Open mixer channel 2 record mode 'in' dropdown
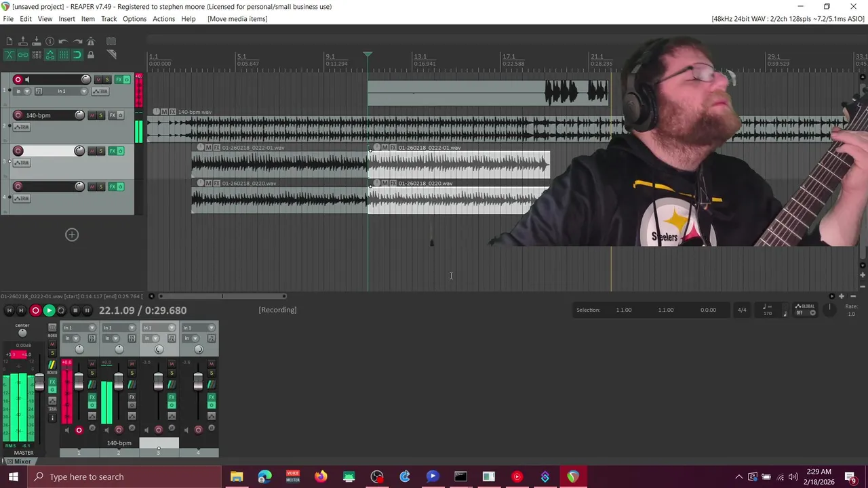The height and width of the screenshot is (488, 868). point(111,338)
